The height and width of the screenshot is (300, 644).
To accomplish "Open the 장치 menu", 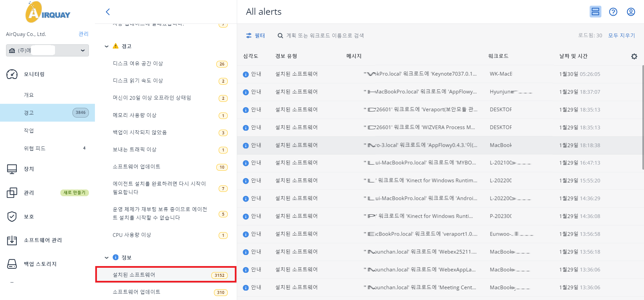I will [x=29, y=169].
